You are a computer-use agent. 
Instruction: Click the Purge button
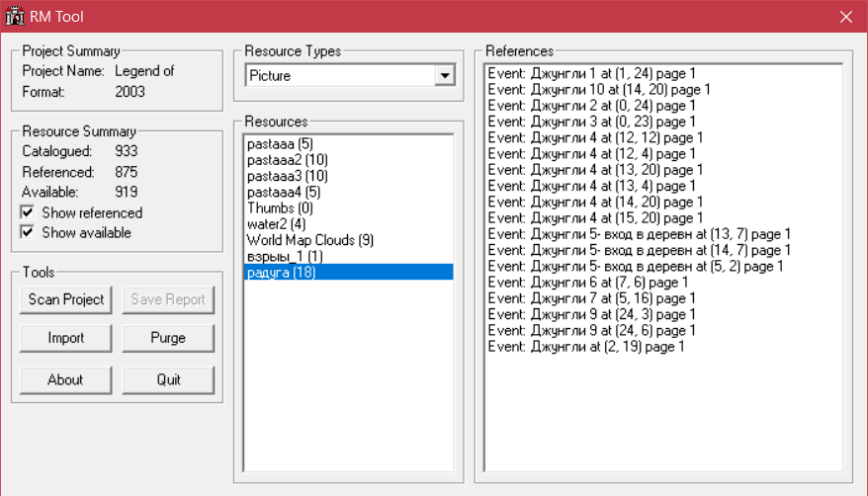point(168,338)
